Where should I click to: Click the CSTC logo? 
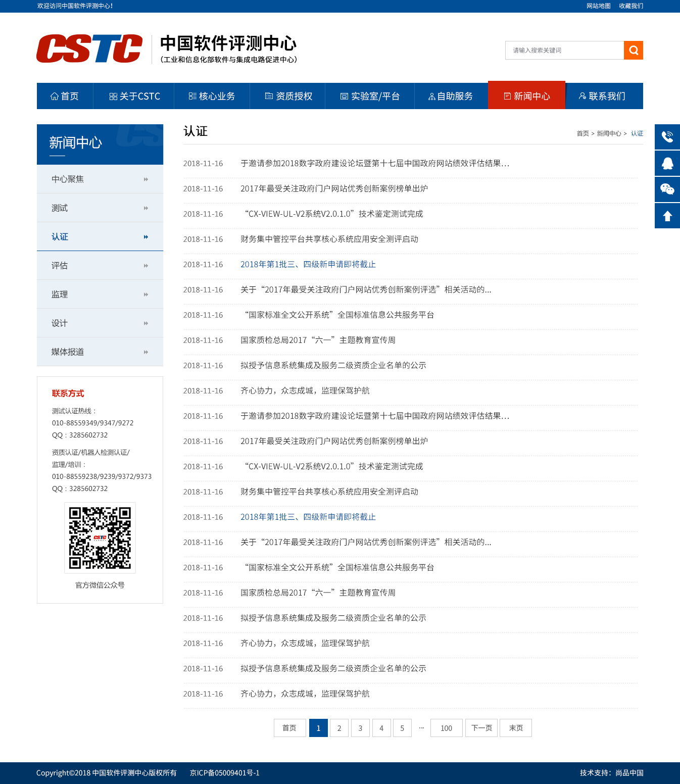click(89, 48)
